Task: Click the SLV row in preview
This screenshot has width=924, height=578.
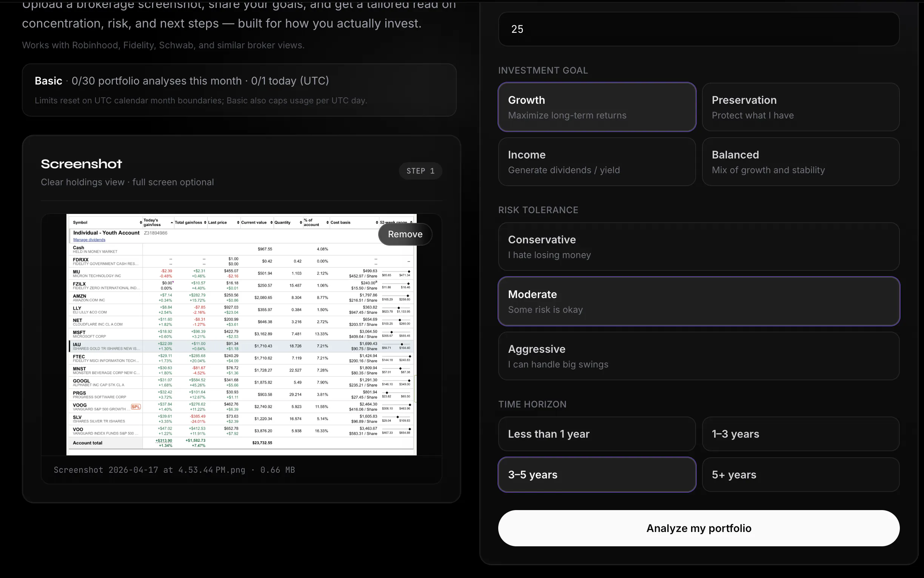Action: (x=241, y=419)
